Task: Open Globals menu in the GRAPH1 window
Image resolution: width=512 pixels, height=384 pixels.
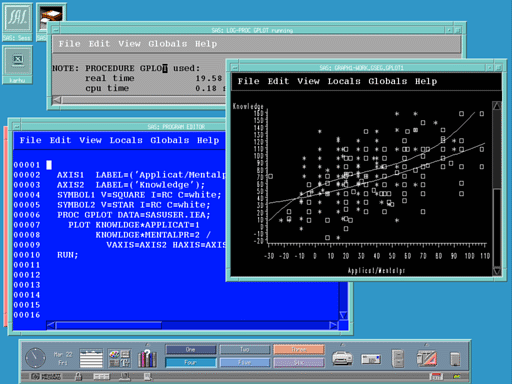Action: click(388, 81)
